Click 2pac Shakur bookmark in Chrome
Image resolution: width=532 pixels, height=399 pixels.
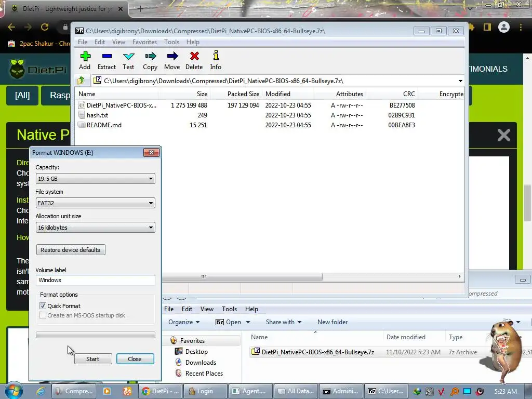tap(38, 44)
